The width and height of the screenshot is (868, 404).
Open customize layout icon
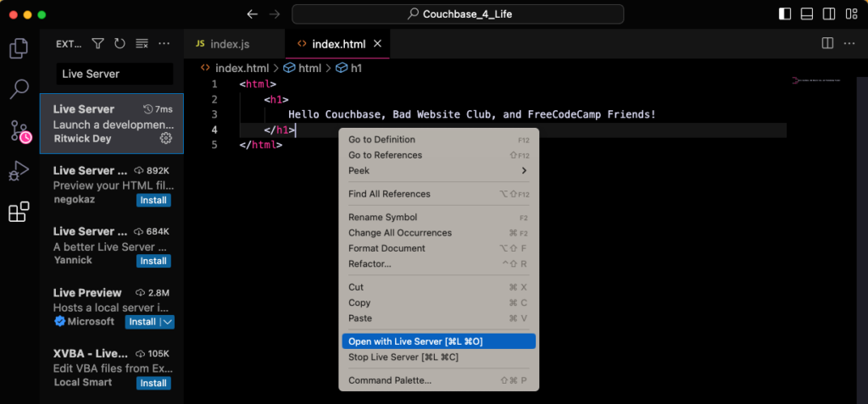point(851,14)
